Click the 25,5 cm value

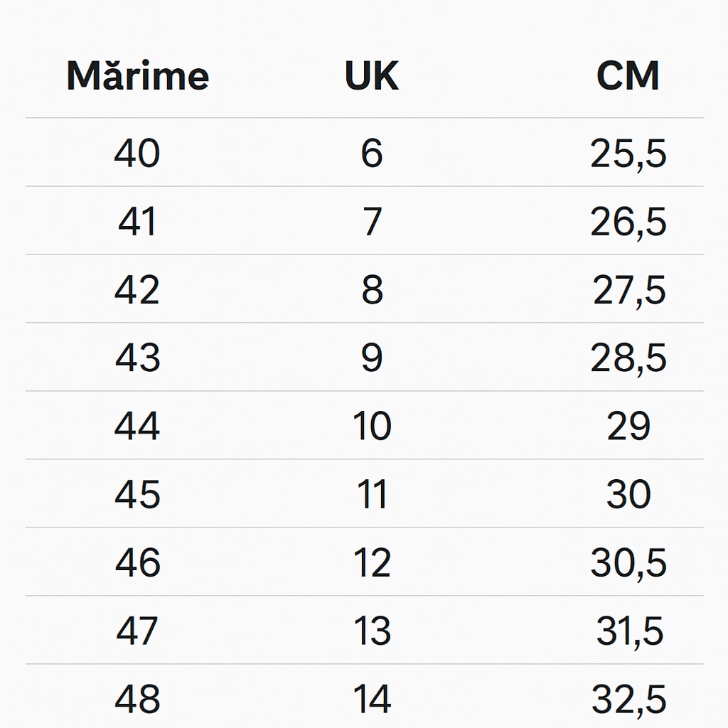tap(628, 154)
